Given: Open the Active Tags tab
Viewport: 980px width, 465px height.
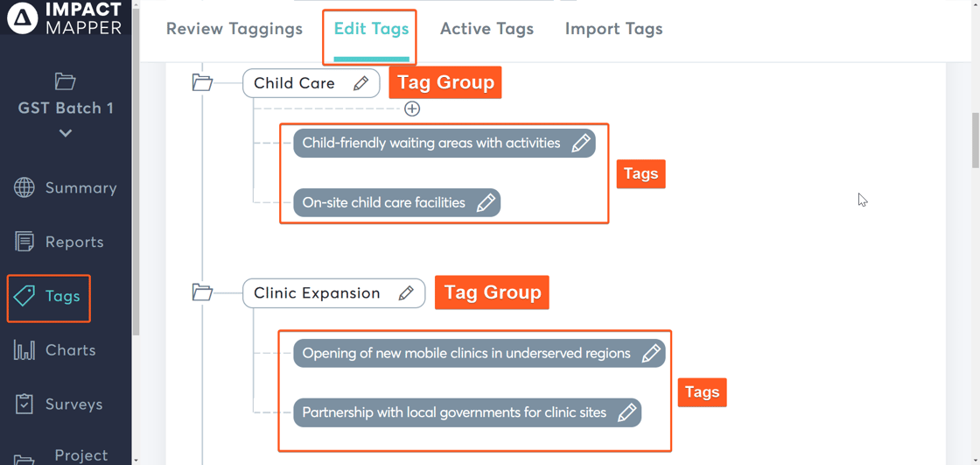Looking at the screenshot, I should (x=486, y=29).
